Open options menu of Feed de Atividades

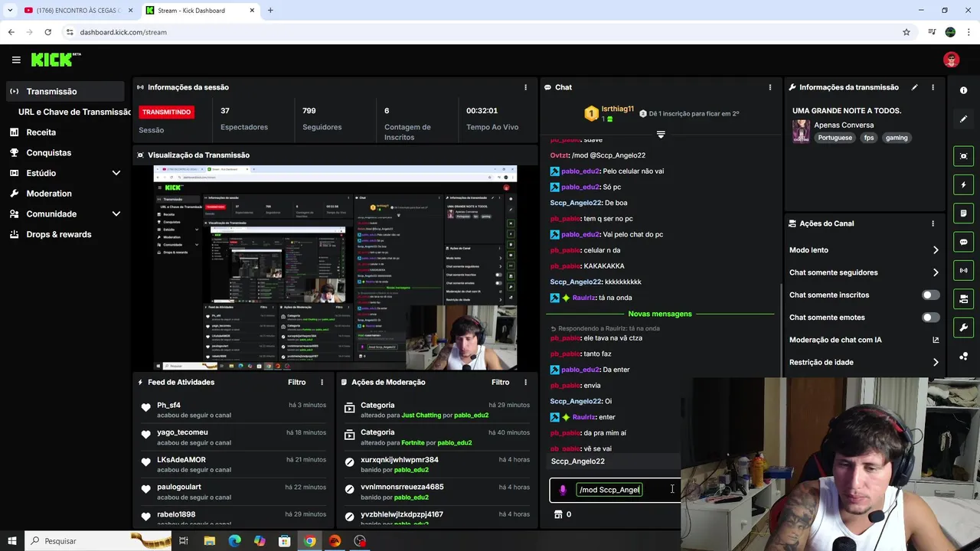coord(322,382)
